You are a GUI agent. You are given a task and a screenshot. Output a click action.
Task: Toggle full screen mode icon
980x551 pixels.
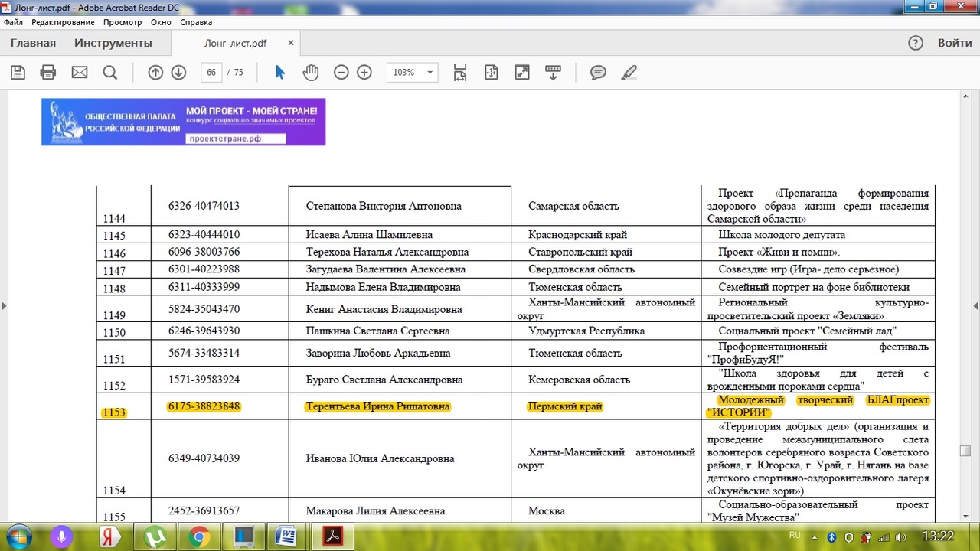click(522, 73)
